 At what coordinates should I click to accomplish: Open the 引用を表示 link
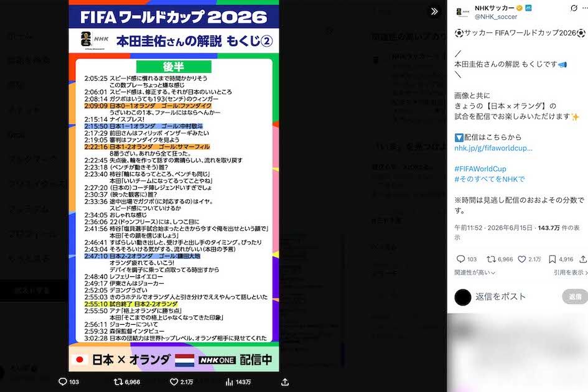571,273
